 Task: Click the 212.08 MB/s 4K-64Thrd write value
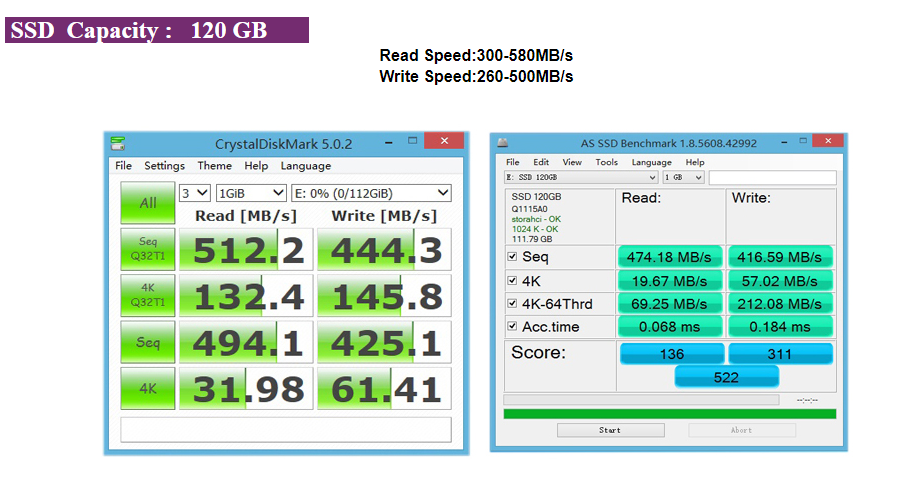click(x=780, y=304)
